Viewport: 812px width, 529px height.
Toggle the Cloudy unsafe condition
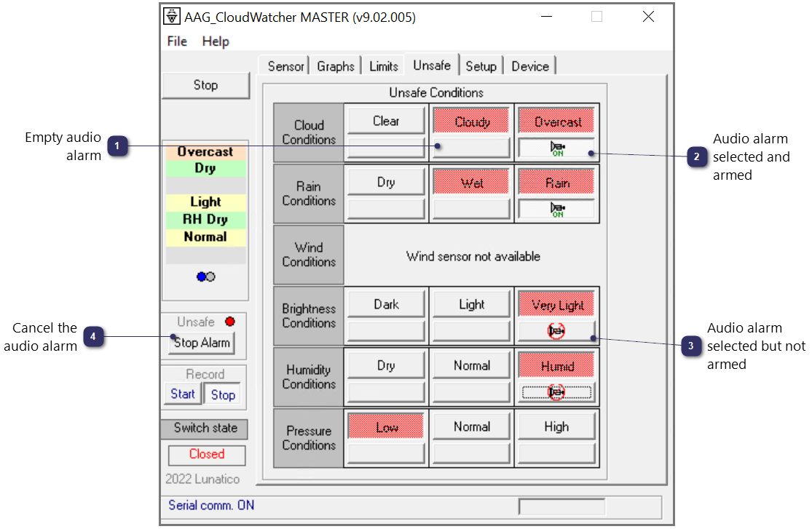click(x=472, y=122)
